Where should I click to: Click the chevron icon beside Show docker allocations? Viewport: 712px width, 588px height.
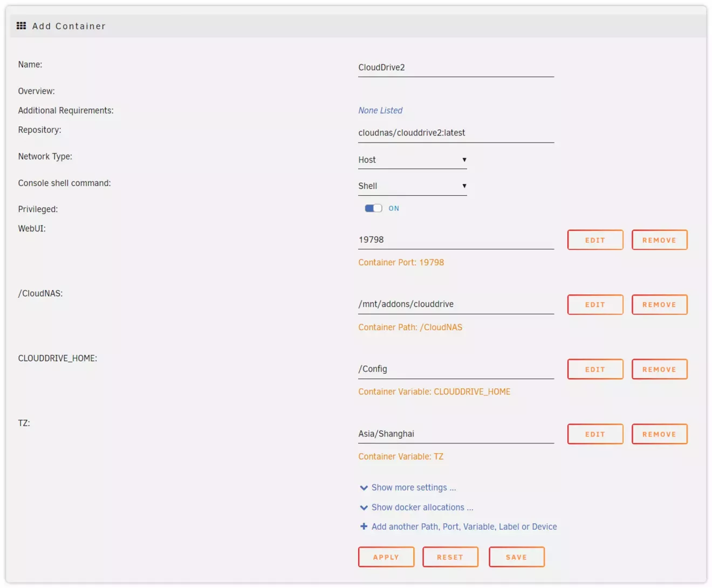click(364, 508)
